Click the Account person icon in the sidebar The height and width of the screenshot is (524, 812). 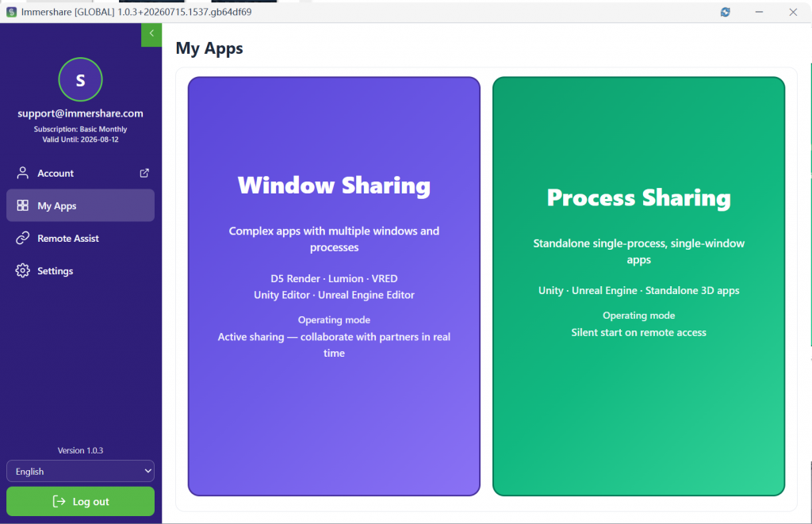tap(22, 173)
